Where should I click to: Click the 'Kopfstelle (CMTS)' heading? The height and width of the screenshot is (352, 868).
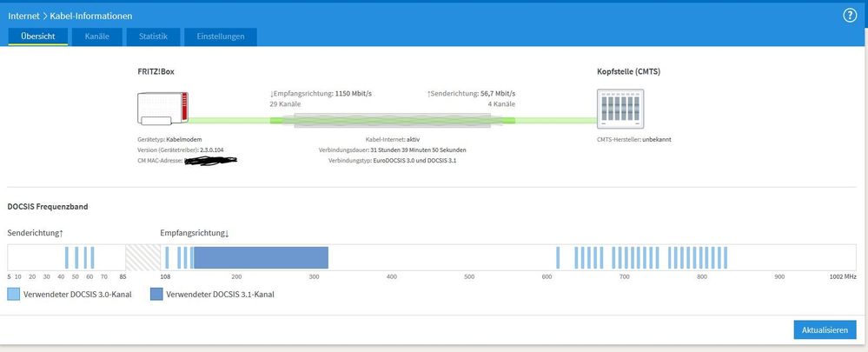click(x=628, y=72)
